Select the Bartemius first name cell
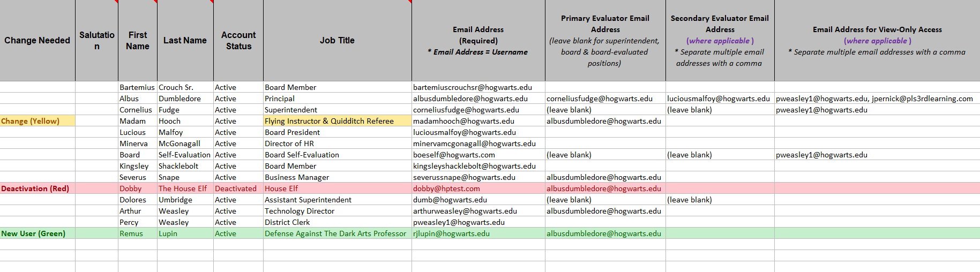The width and height of the screenshot is (980, 272). [137, 87]
